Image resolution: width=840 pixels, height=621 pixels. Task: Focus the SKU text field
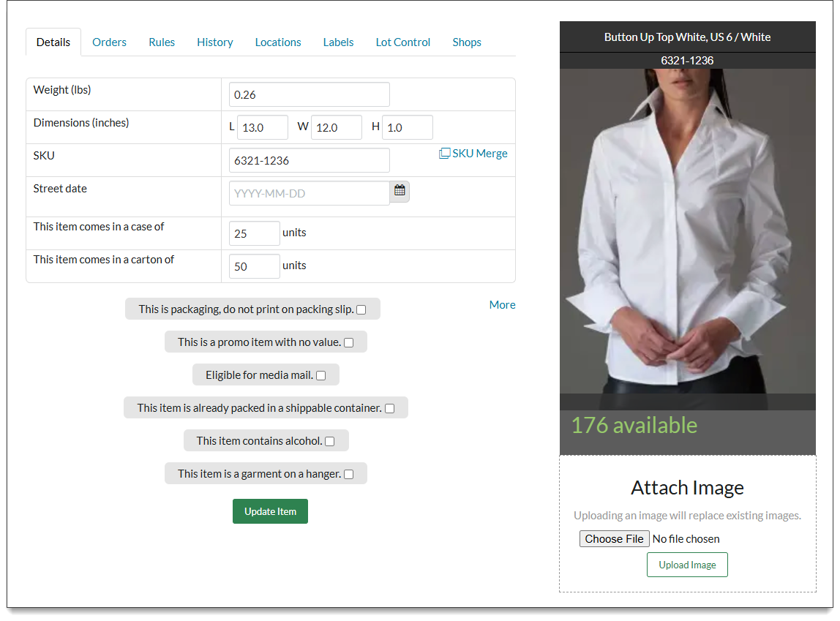[x=309, y=161]
